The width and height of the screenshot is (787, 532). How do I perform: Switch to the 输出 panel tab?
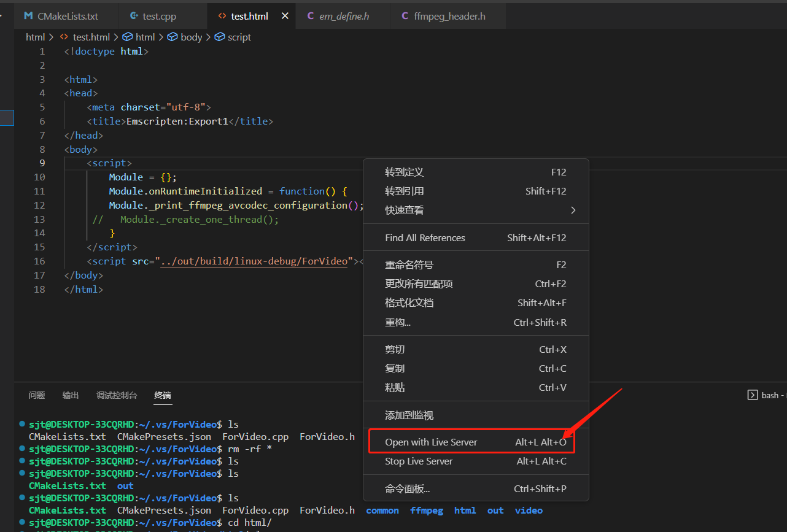[71, 395]
